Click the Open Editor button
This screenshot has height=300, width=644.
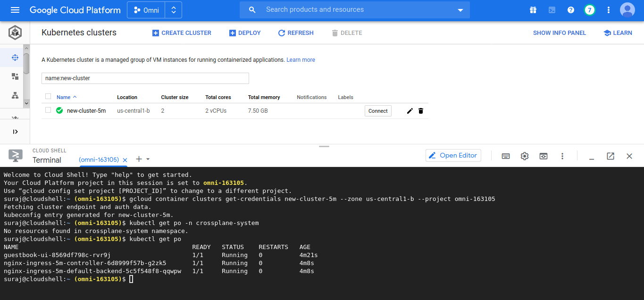point(453,156)
